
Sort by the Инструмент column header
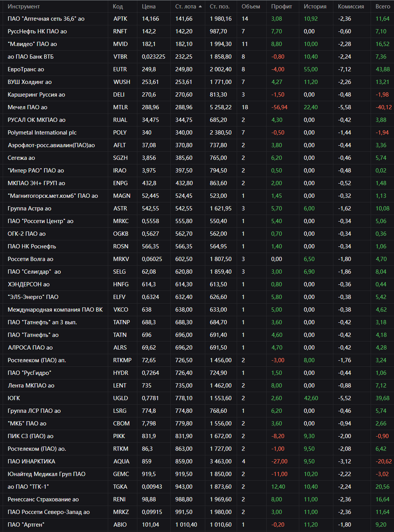[x=24, y=7]
